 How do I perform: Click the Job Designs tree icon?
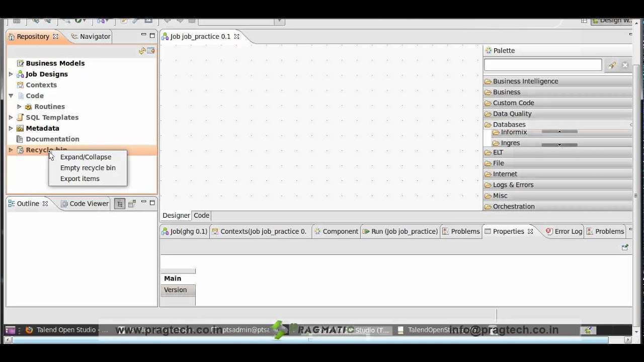click(20, 74)
